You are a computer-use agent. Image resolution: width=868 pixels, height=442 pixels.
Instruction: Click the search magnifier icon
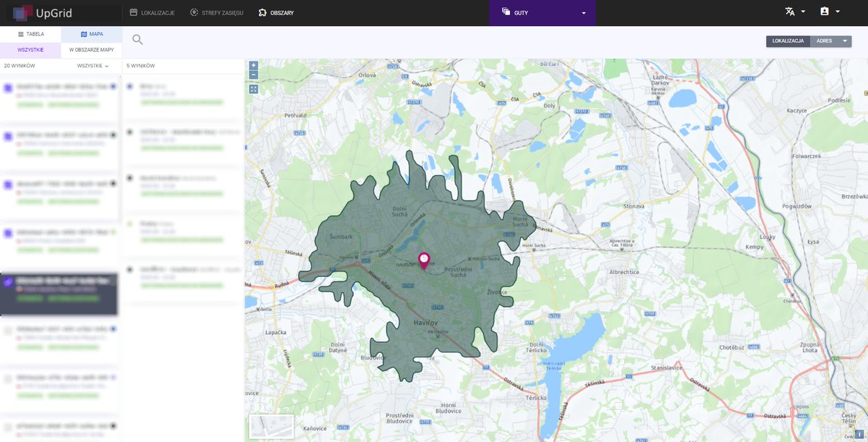137,40
